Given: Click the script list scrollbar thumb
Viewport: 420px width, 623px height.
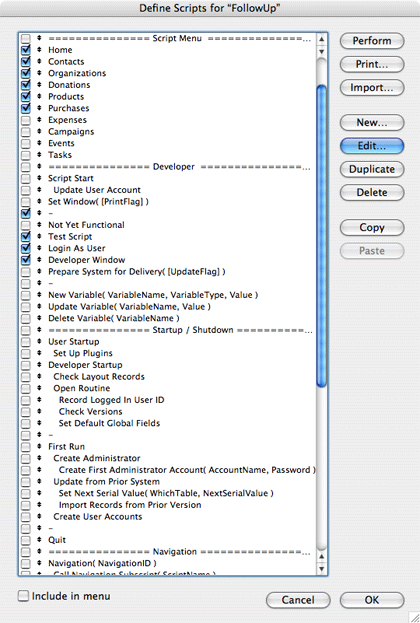Looking at the screenshot, I should coord(321,236).
